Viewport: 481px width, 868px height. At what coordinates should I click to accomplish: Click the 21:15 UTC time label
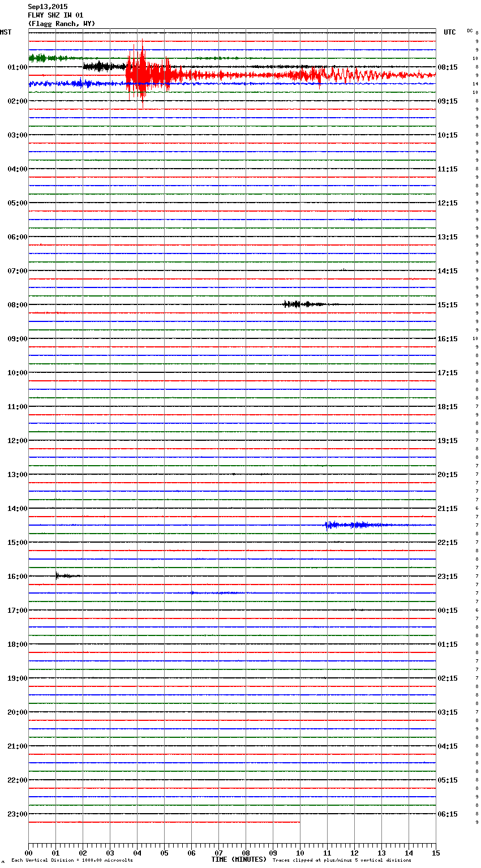pyautogui.click(x=448, y=509)
